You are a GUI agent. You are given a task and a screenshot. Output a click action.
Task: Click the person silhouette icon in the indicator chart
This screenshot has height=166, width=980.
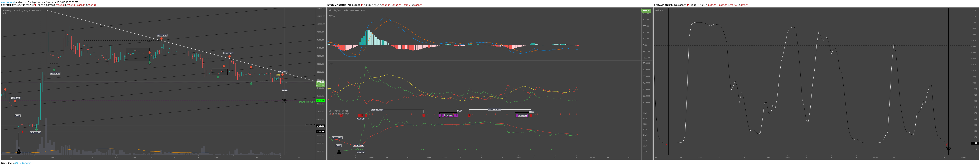[339, 153]
